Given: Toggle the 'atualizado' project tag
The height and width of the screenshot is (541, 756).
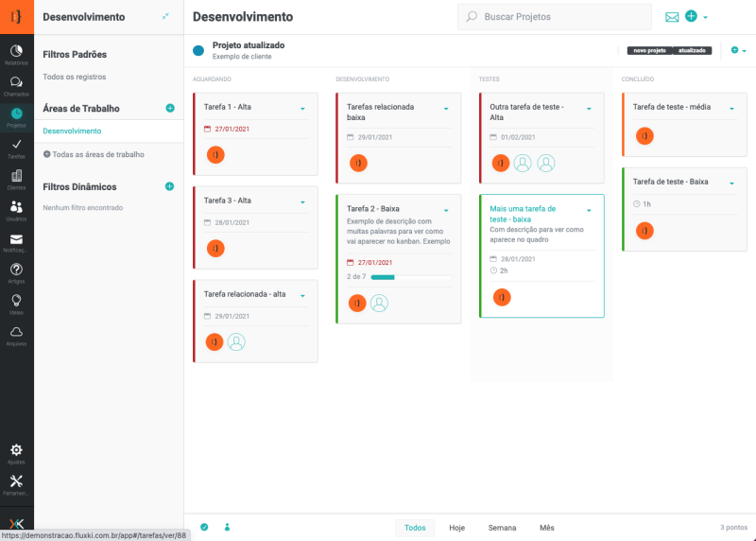Looking at the screenshot, I should (692, 50).
